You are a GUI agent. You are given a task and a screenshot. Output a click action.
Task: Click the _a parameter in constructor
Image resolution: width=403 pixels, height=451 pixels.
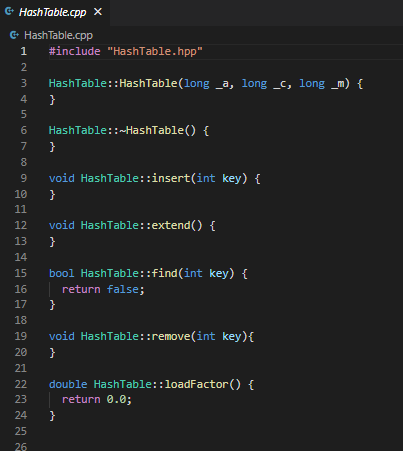tap(223, 83)
